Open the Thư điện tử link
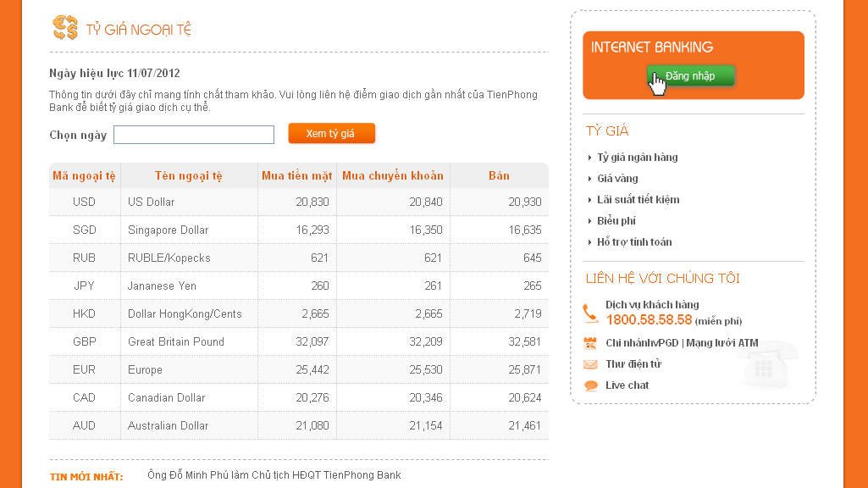Screen dimensions: 868x488 point(633,364)
